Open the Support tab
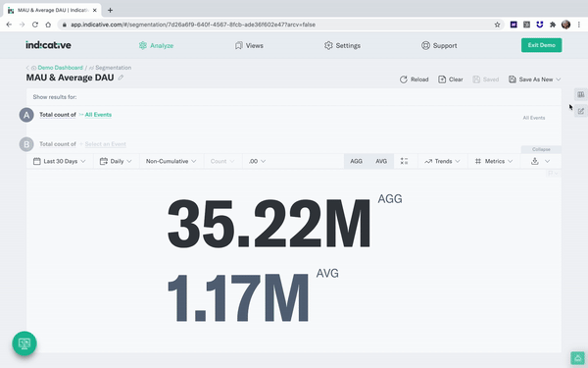Screen dimensions: 588x368 (439, 45)
